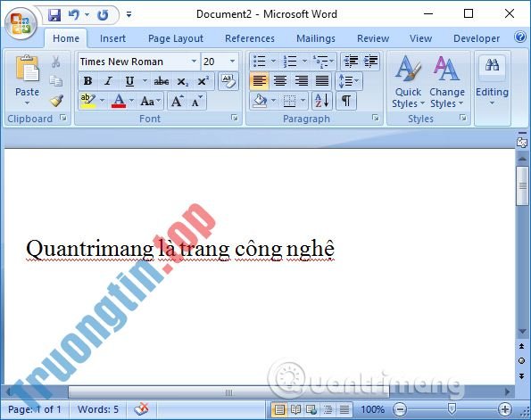
Task: Toggle superscript formatting
Action: click(x=203, y=81)
